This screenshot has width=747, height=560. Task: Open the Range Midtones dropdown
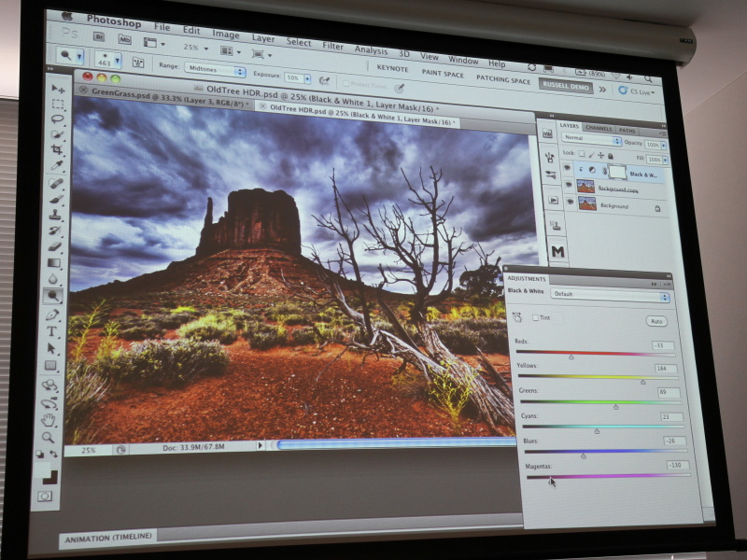click(215, 70)
